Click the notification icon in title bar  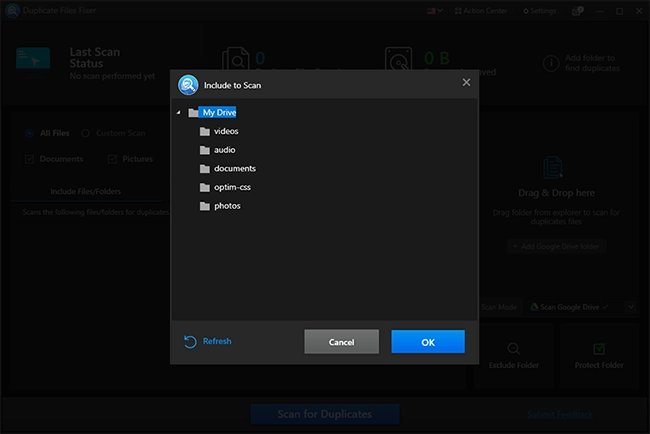tap(577, 11)
